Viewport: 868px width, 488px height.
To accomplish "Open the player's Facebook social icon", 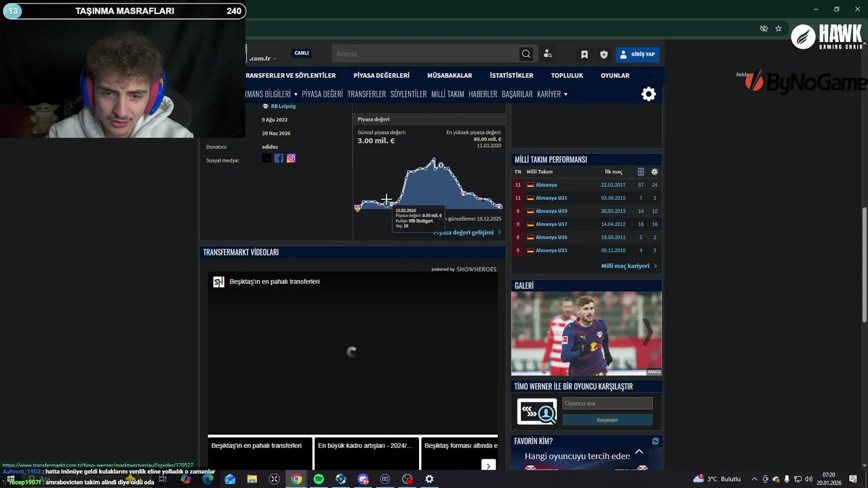I will coord(279,158).
